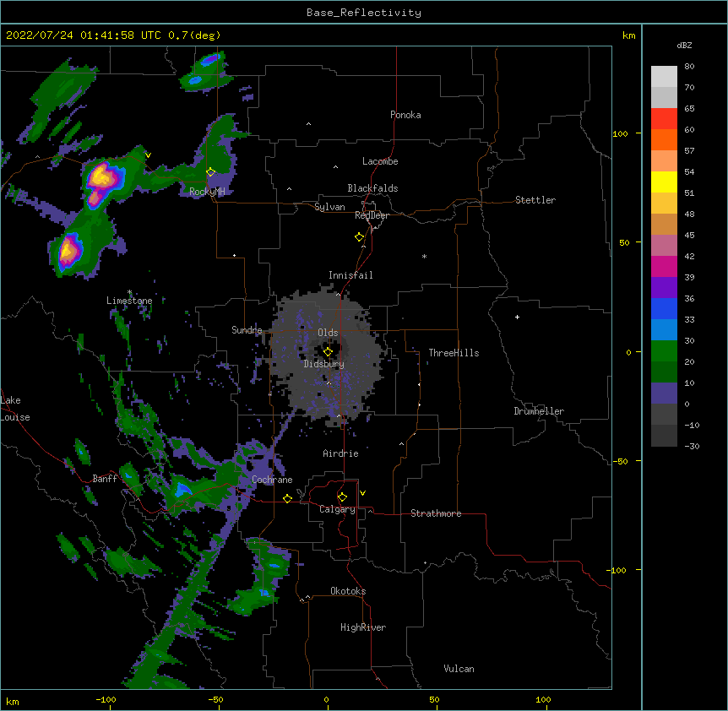Click the purple 10 dBZ legend swatch
Screen dimensions: 728x711
664,393
